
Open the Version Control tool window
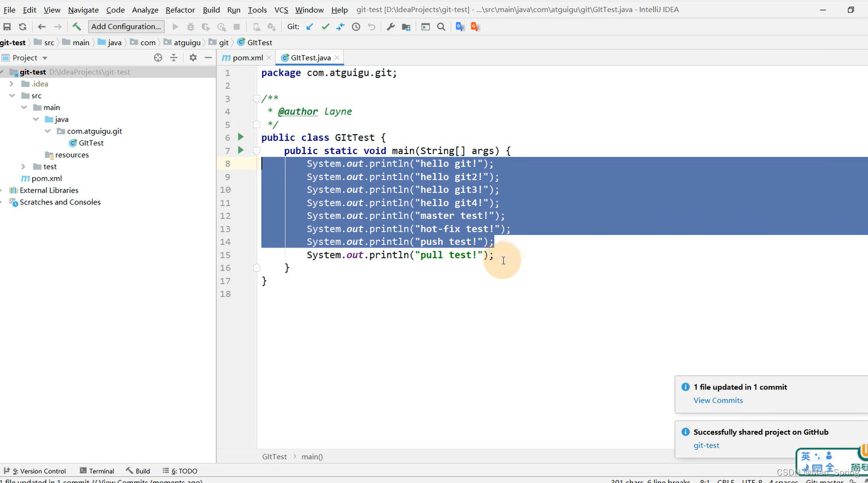pos(35,471)
